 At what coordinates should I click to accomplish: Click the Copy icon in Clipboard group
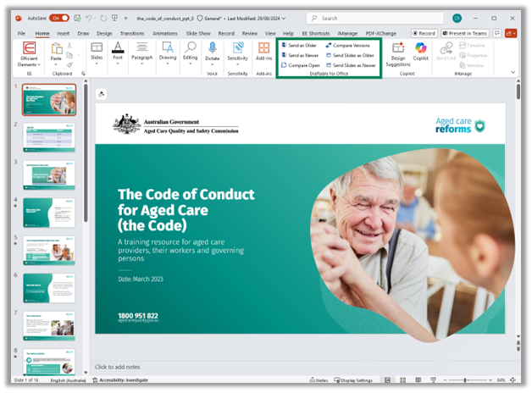[69, 55]
